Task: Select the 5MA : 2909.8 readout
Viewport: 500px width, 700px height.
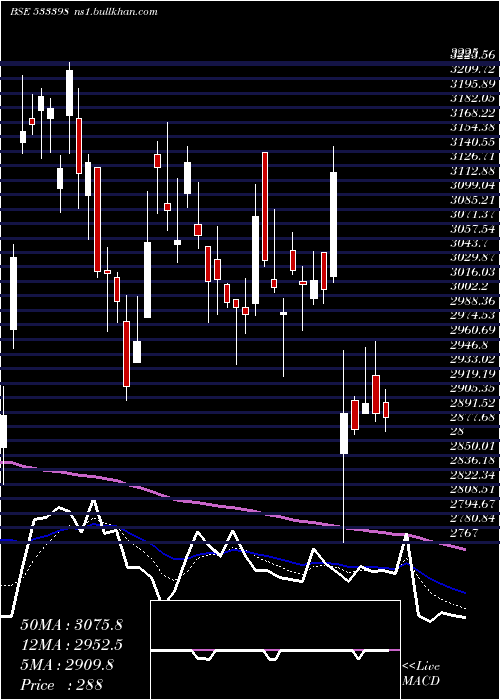Action: tap(67, 665)
